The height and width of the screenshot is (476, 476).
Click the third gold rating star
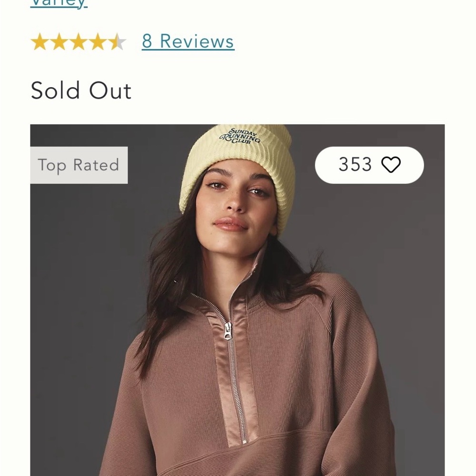78,42
